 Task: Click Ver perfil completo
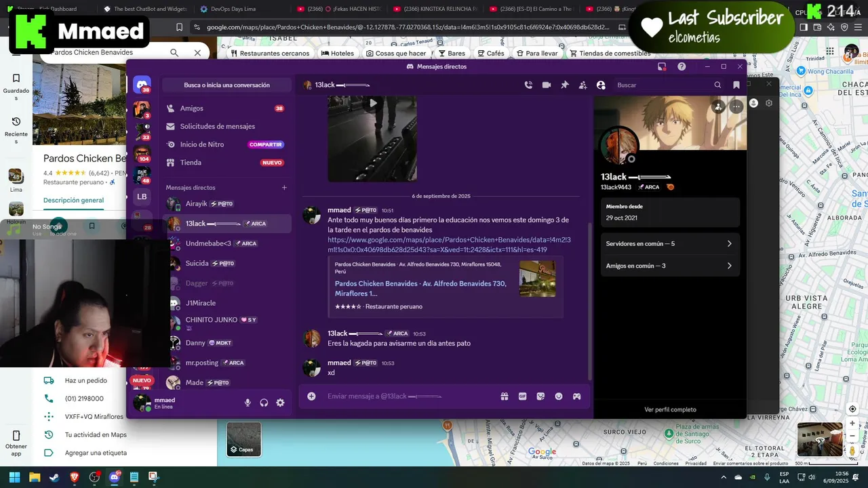[x=670, y=409]
